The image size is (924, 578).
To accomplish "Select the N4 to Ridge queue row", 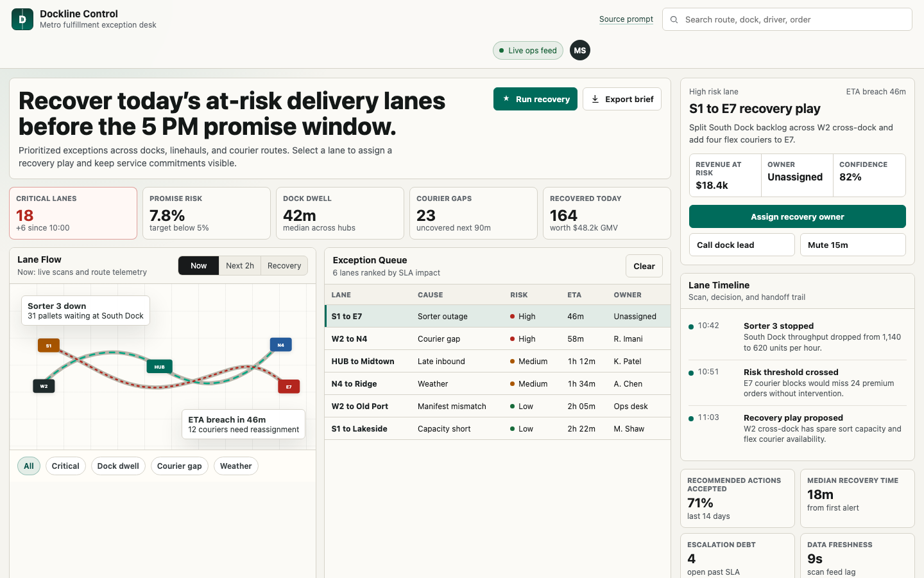I will [x=497, y=383].
